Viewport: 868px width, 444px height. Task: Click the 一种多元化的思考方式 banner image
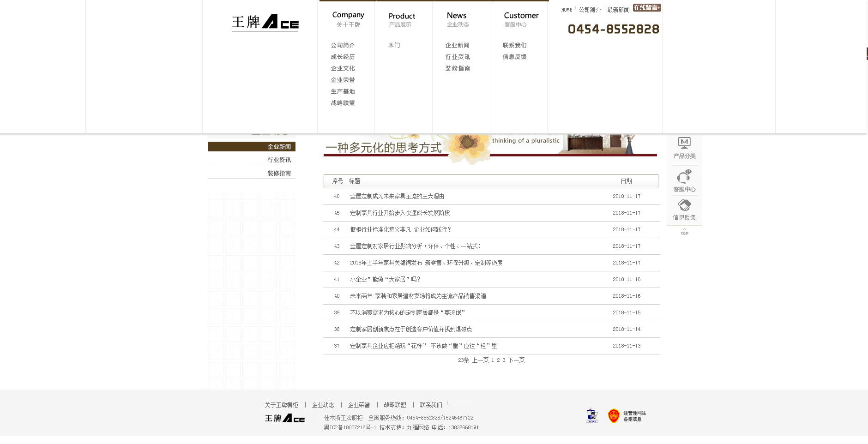pyautogui.click(x=490, y=147)
